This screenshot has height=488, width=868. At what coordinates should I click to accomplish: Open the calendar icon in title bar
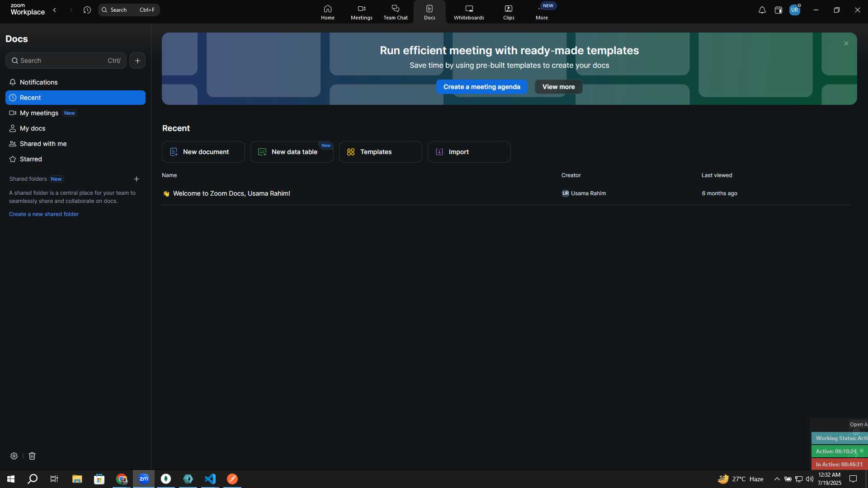coord(778,10)
